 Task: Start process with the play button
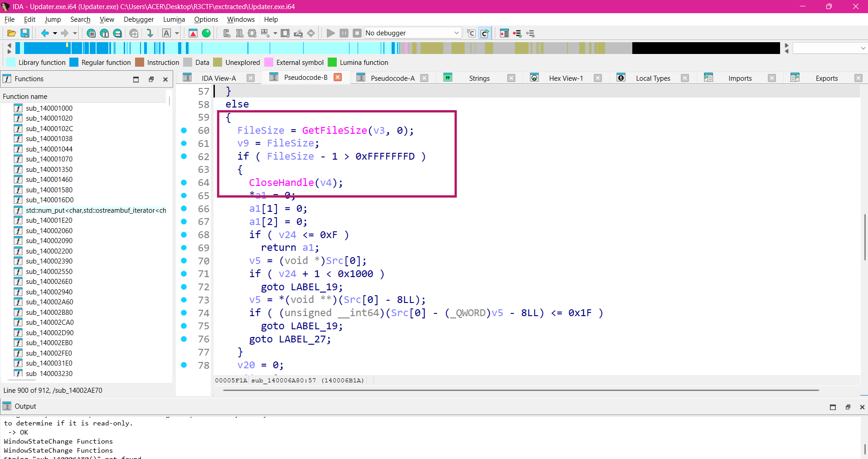pos(331,33)
